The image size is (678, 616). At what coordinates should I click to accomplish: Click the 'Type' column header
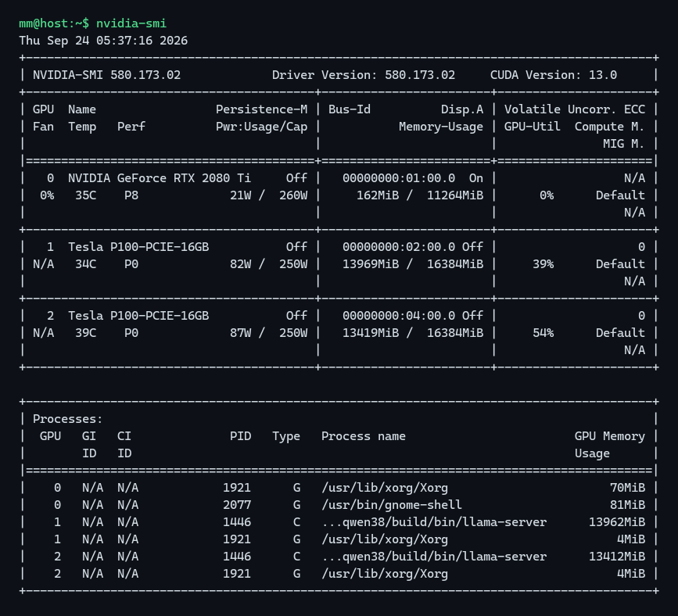click(286, 436)
